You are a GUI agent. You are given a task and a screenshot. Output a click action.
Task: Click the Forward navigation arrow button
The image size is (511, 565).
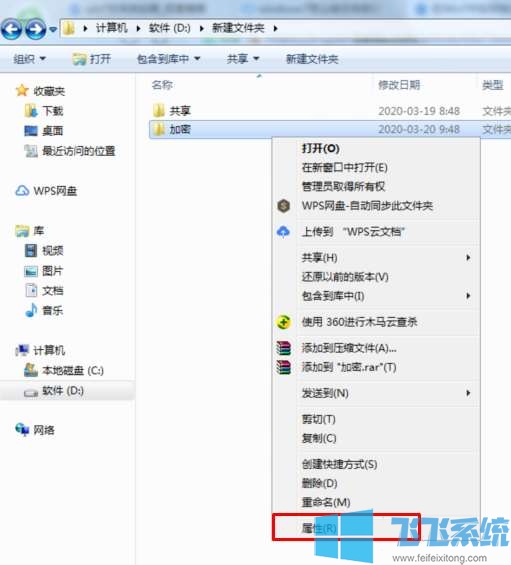35,28
